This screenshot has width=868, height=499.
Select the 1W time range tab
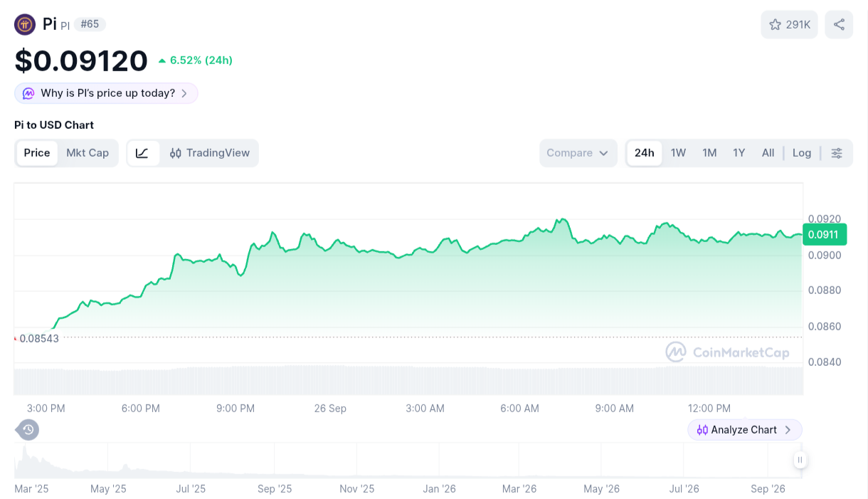678,153
